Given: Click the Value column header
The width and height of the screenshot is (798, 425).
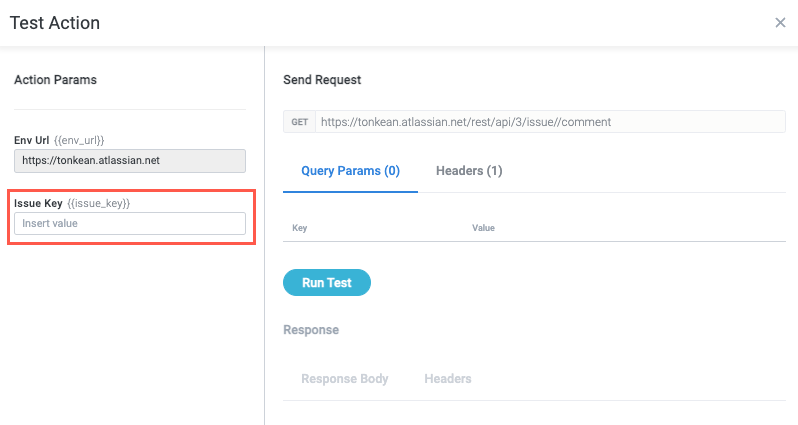Looking at the screenshot, I should [x=483, y=228].
